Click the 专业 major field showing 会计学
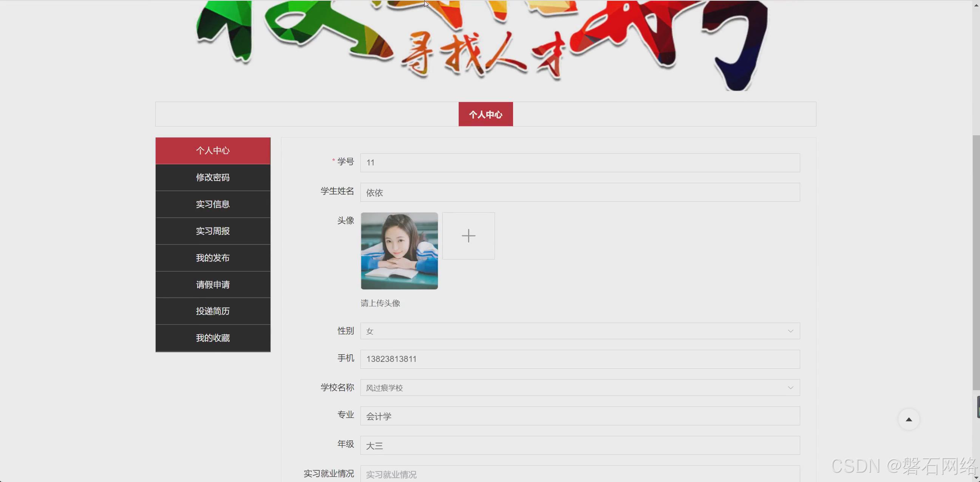This screenshot has width=980, height=482. pos(579,416)
